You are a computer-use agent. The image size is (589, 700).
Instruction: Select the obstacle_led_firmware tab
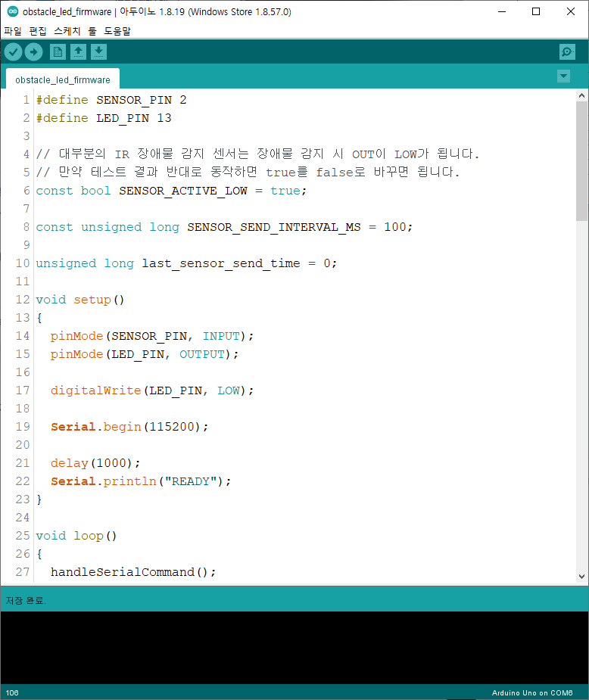pos(63,79)
